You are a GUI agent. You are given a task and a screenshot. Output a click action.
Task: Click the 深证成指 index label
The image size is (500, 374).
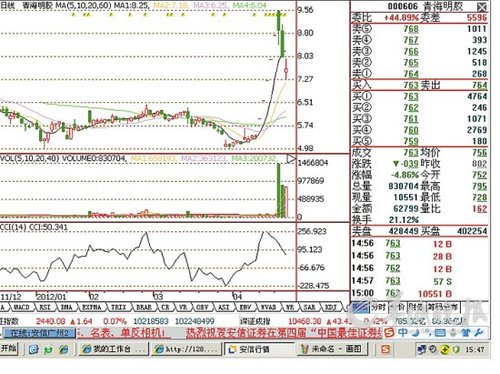click(x=255, y=321)
